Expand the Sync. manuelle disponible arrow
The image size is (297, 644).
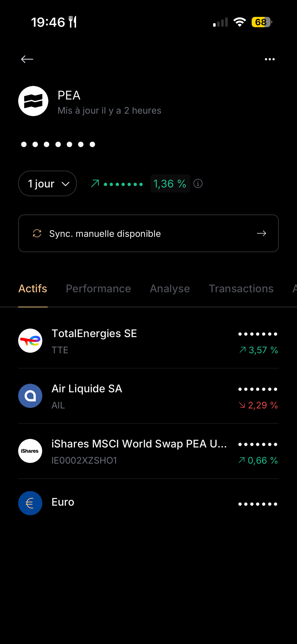(261, 233)
